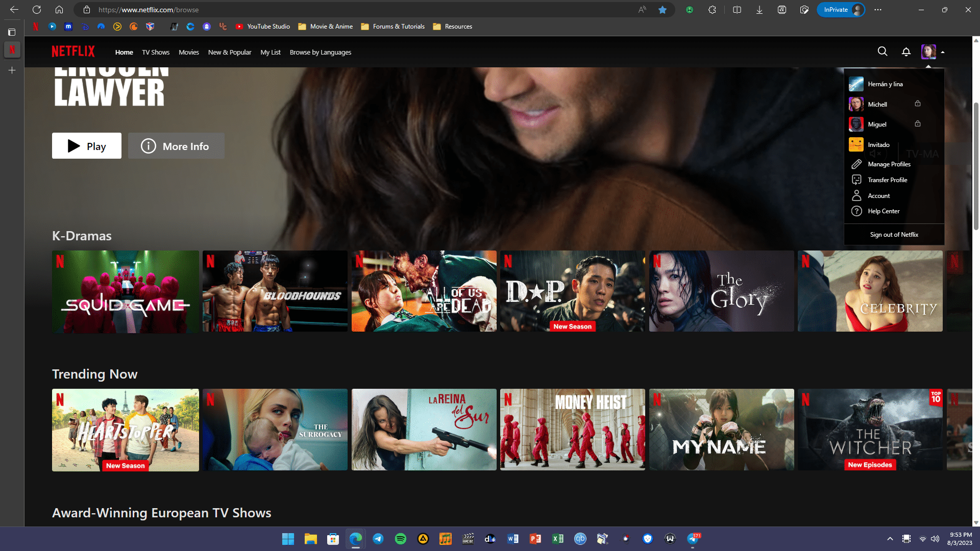Open the notifications bell icon
The image size is (980, 551).
coord(906,52)
